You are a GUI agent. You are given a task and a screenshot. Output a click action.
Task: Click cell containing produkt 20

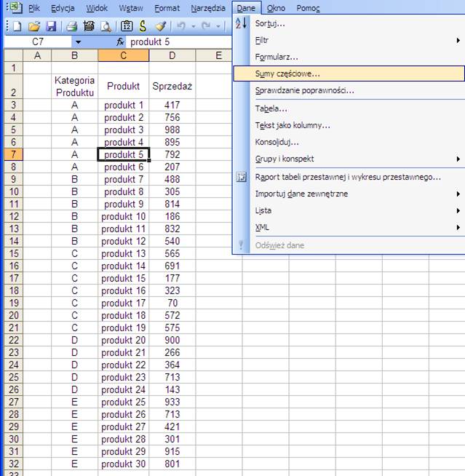click(x=124, y=341)
